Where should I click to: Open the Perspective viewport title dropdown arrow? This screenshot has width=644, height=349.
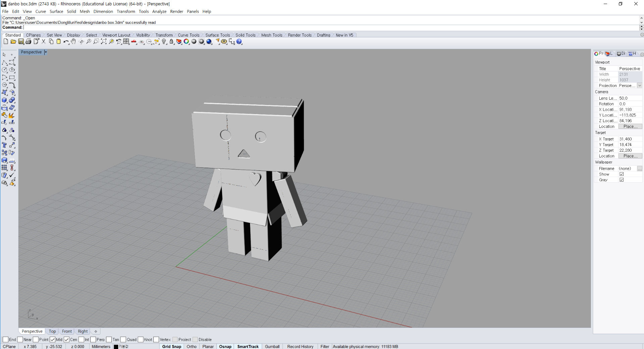(x=46, y=52)
